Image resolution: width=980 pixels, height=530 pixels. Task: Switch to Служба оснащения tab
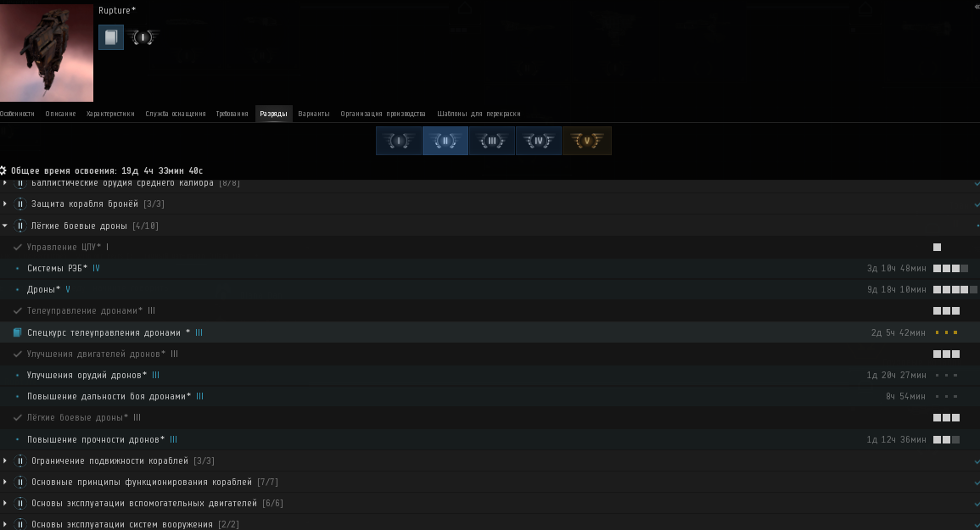click(176, 114)
